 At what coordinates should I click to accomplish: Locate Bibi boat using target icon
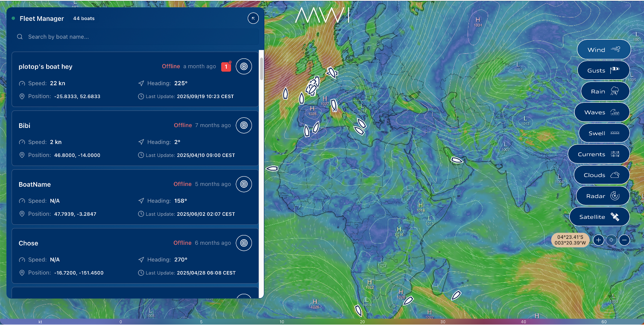coord(244,125)
